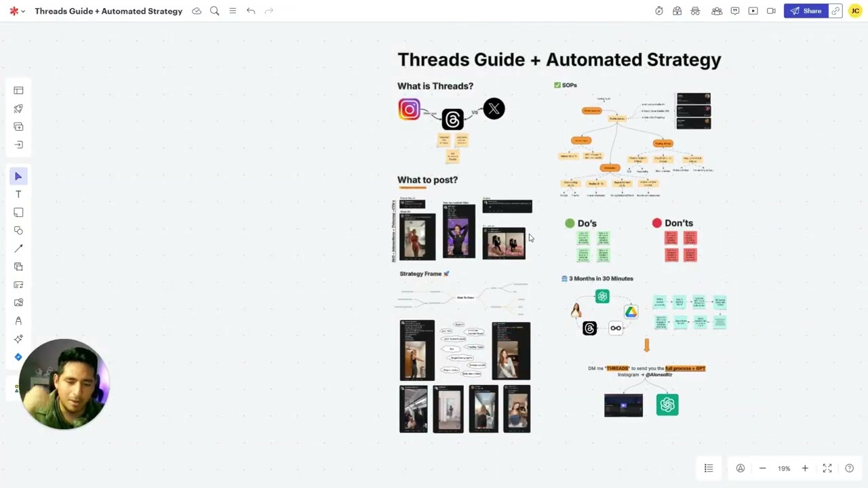Click the import arrow-into-box icon

(x=18, y=144)
